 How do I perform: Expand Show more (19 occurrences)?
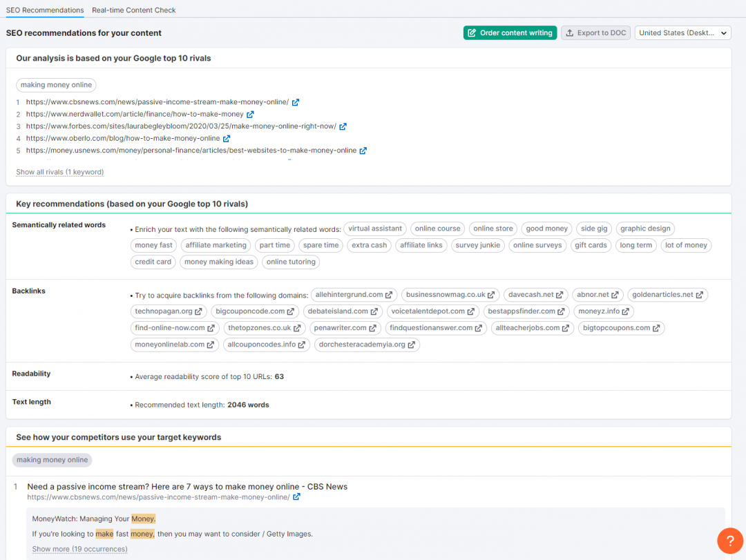(79, 549)
